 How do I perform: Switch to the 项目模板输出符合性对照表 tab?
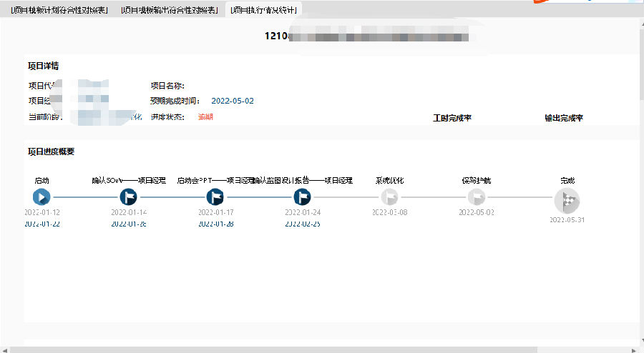[x=169, y=10]
